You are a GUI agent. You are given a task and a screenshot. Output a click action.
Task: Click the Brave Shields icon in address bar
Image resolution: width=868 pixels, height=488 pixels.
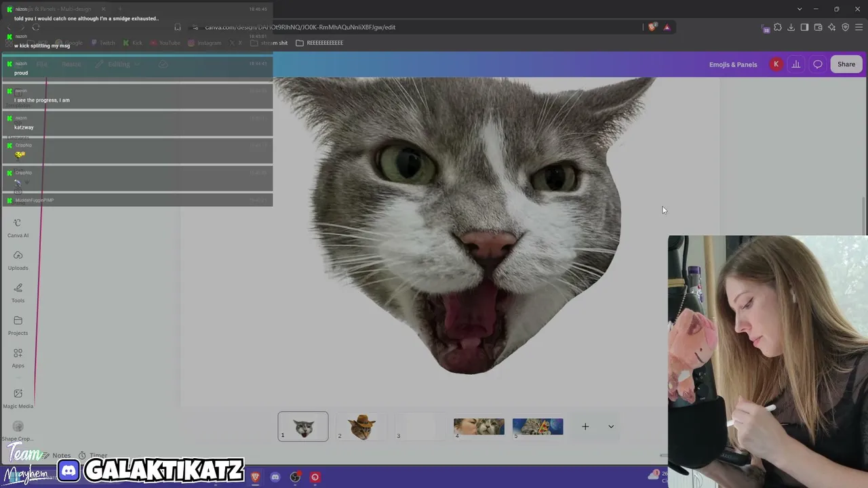[652, 27]
